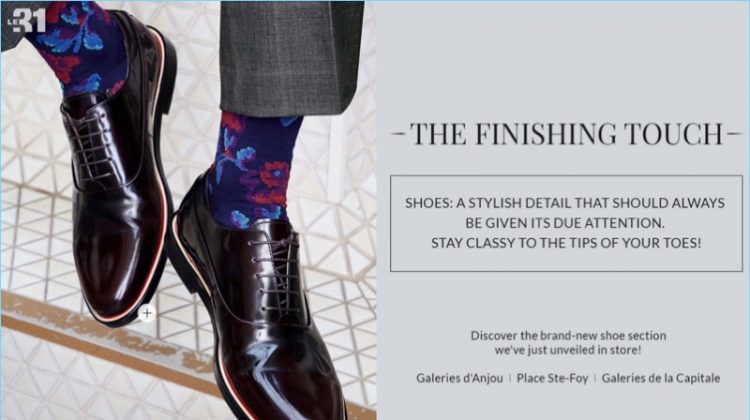Visit the Galeries de la Capitale link

pos(661,378)
